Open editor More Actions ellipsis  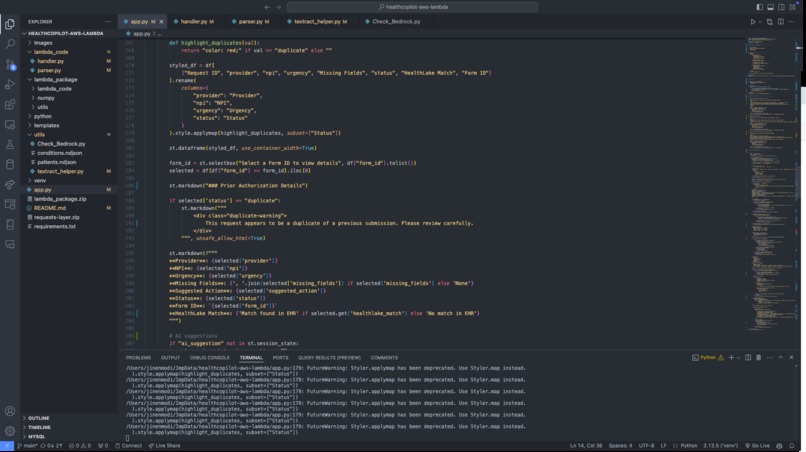click(792, 22)
